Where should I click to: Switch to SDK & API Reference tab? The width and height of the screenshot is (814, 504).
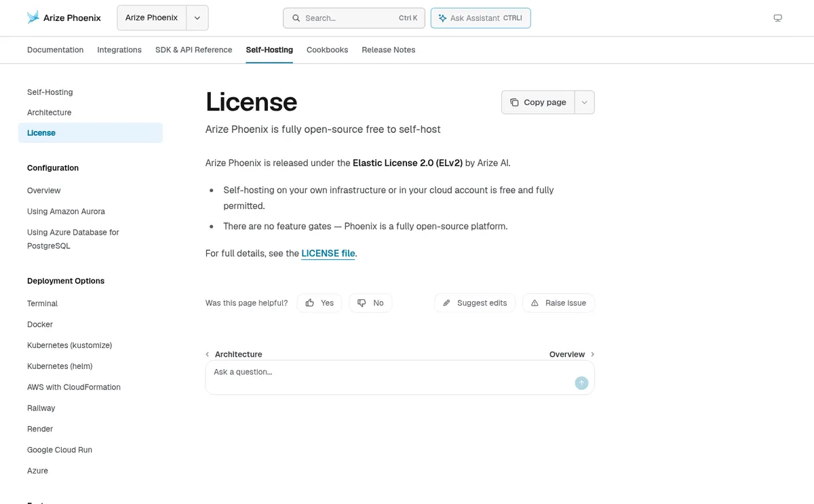[x=193, y=50]
